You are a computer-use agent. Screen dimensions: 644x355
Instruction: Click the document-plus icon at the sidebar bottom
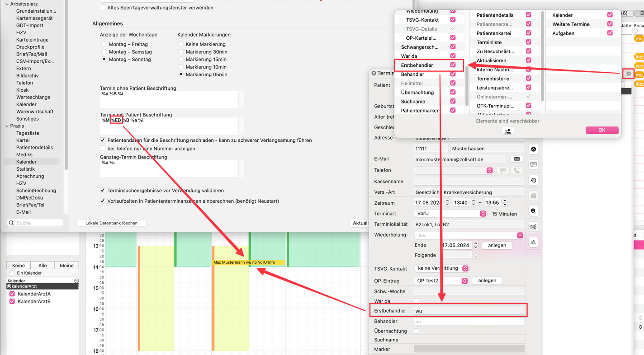click(x=534, y=242)
